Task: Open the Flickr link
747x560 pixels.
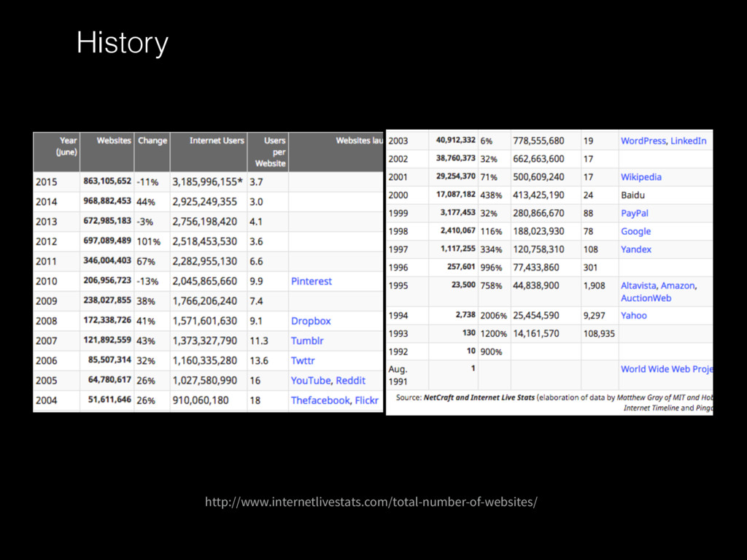Action: (367, 400)
